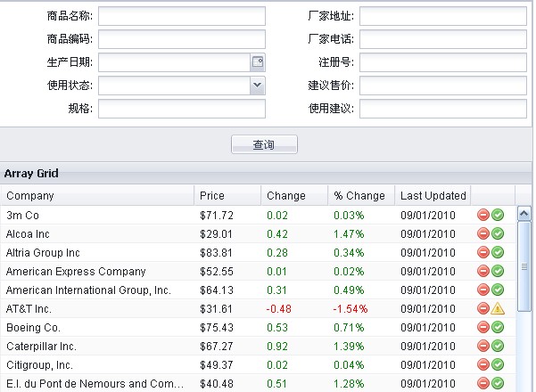The image size is (536, 392).
Task: Click green check icon in Alcoa Inc row
Action: point(498,233)
